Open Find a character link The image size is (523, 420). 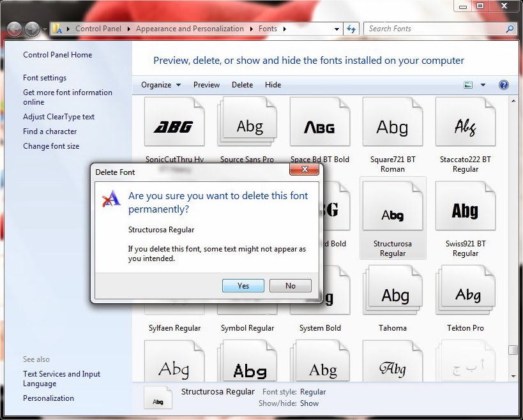(x=50, y=131)
